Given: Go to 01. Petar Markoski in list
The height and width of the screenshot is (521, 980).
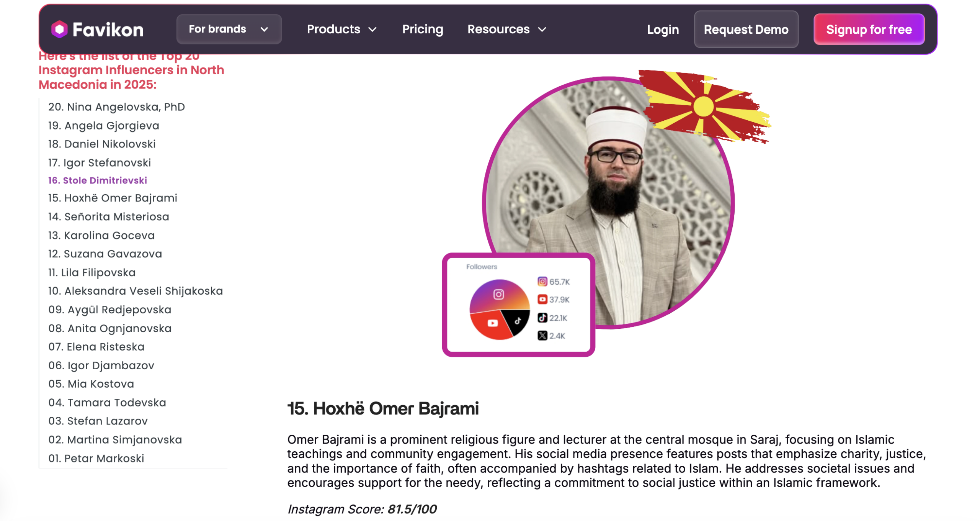Looking at the screenshot, I should (x=96, y=458).
